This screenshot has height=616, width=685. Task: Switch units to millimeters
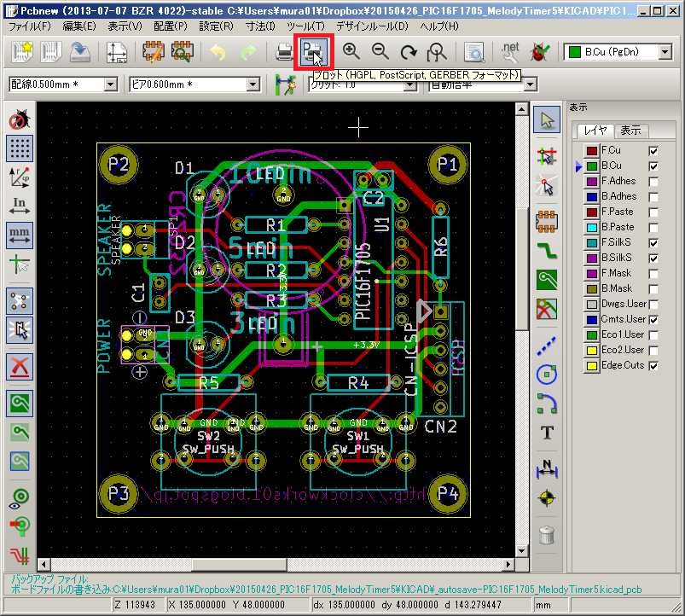[20, 235]
